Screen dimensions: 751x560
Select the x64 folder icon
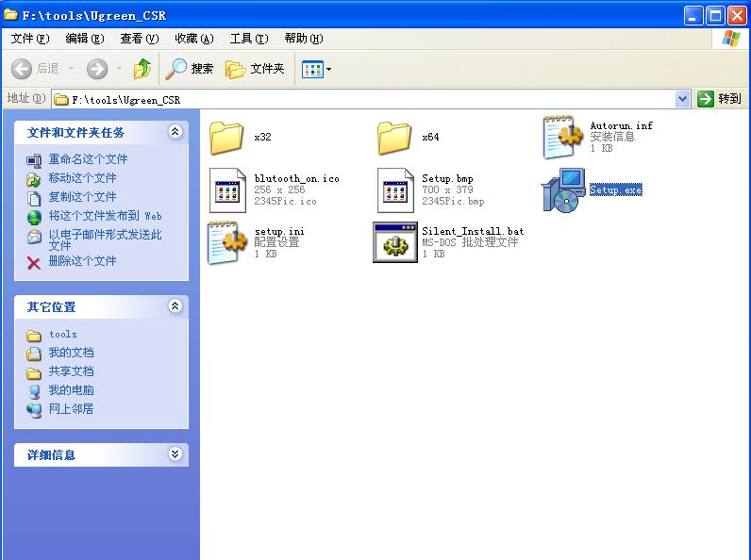pos(394,138)
